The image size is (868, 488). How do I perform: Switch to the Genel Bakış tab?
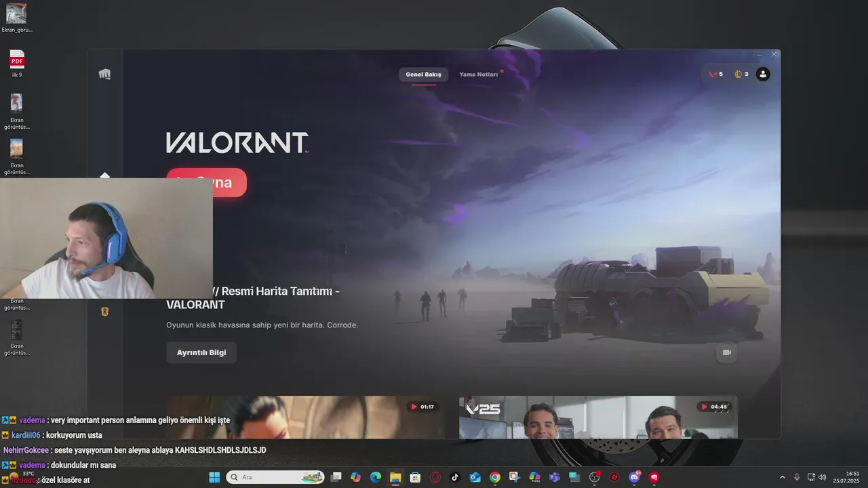[x=423, y=74]
